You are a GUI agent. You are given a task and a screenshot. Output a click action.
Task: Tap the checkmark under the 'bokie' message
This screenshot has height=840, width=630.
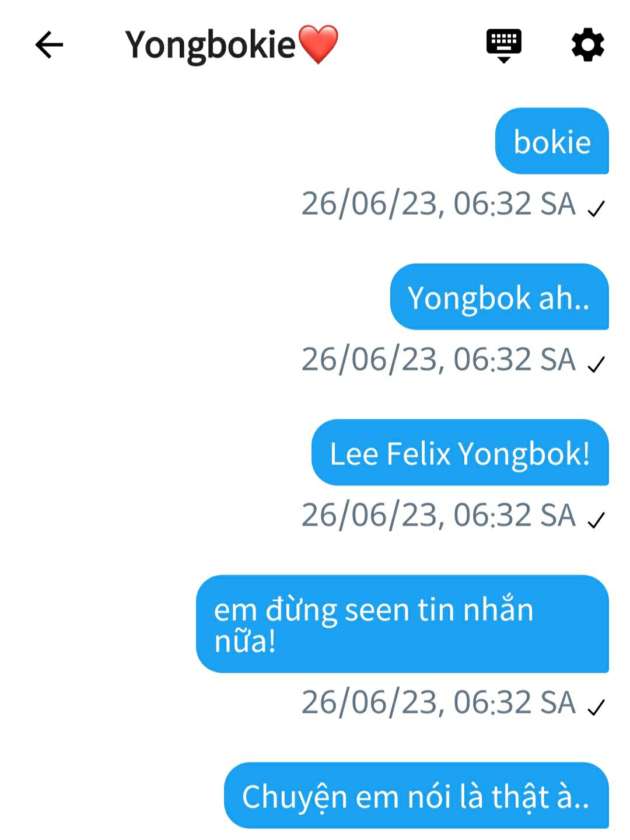pyautogui.click(x=596, y=209)
